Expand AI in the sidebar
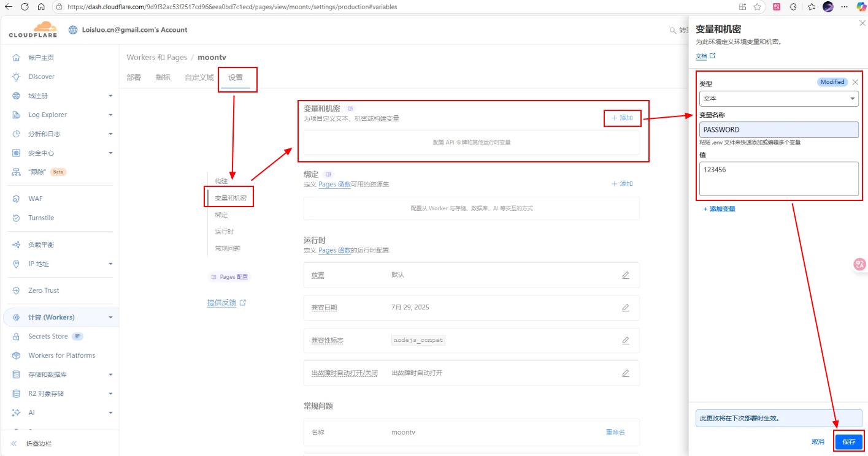The height and width of the screenshot is (456, 868). (x=111, y=412)
